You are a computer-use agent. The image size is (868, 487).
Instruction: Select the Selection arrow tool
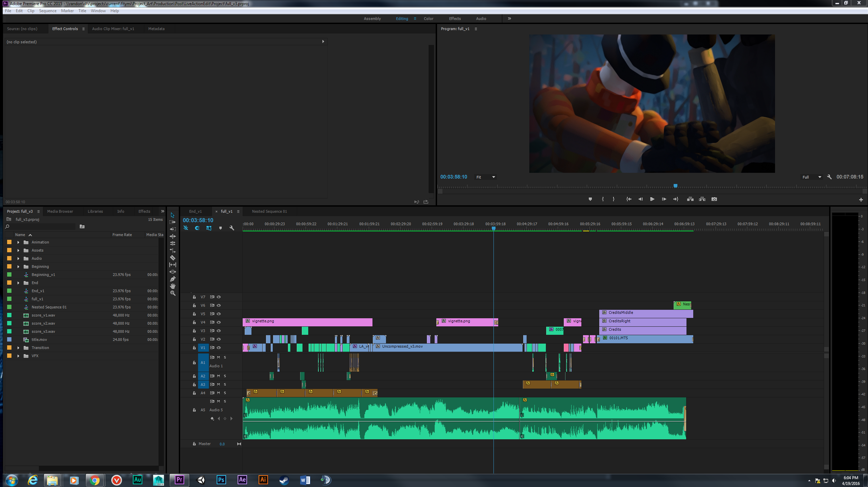click(172, 215)
